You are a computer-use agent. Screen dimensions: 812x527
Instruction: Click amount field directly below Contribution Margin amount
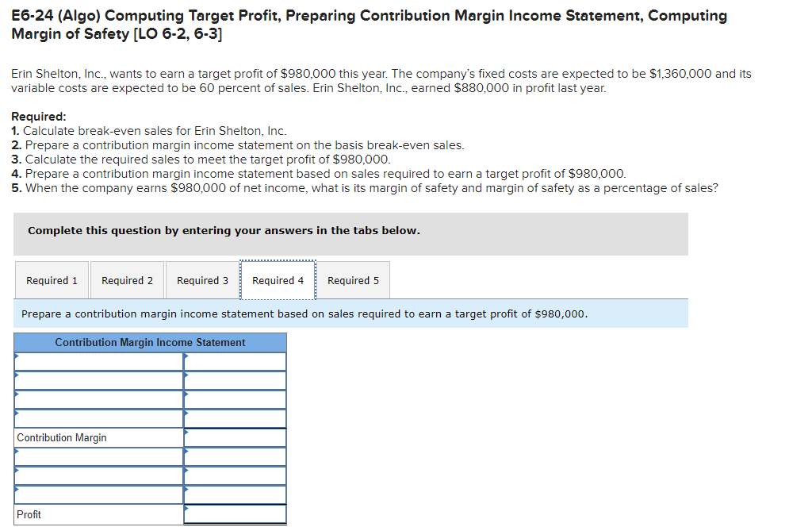pyautogui.click(x=235, y=457)
